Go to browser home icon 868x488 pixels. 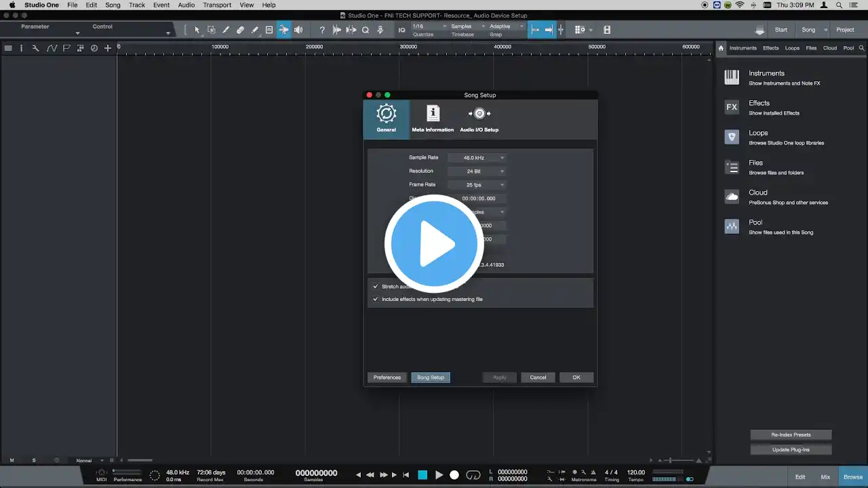coord(721,48)
